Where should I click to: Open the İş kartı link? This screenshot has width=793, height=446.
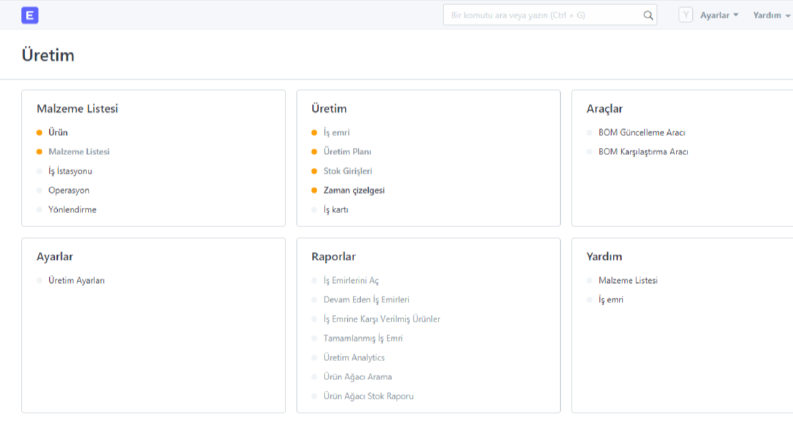click(x=336, y=209)
